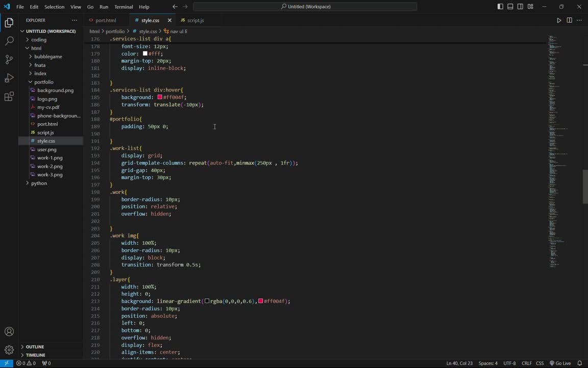Collapse the UNTITLED (WORKSPACE) section
Screen dimensions: 588x368
pos(51,31)
